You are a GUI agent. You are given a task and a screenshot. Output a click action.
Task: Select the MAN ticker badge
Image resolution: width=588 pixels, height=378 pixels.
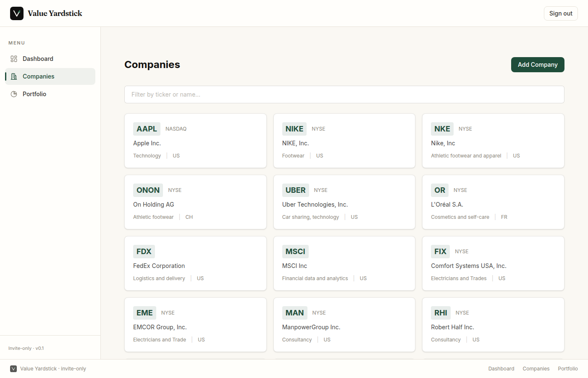[x=295, y=313]
